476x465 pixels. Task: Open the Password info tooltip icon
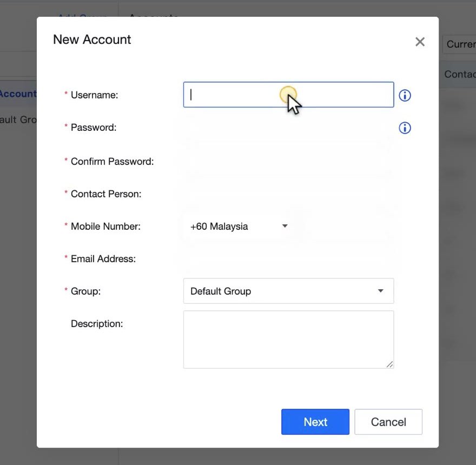(x=405, y=128)
